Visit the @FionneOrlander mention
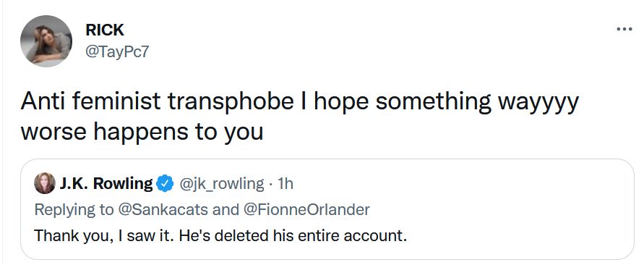644x265 pixels. [x=306, y=209]
